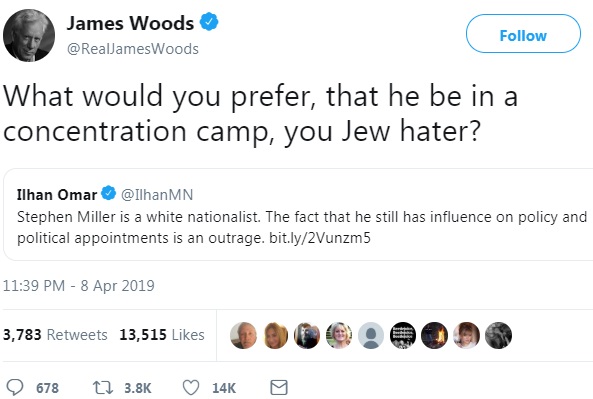Click James Woods verified badge
The width and height of the screenshot is (593, 399).
[209, 22]
